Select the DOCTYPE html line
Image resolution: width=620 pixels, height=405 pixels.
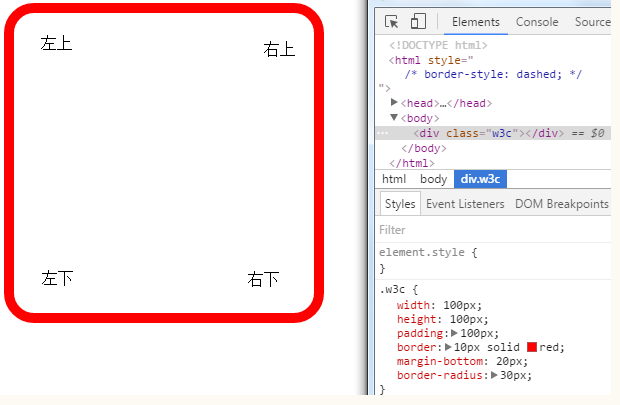click(x=438, y=45)
